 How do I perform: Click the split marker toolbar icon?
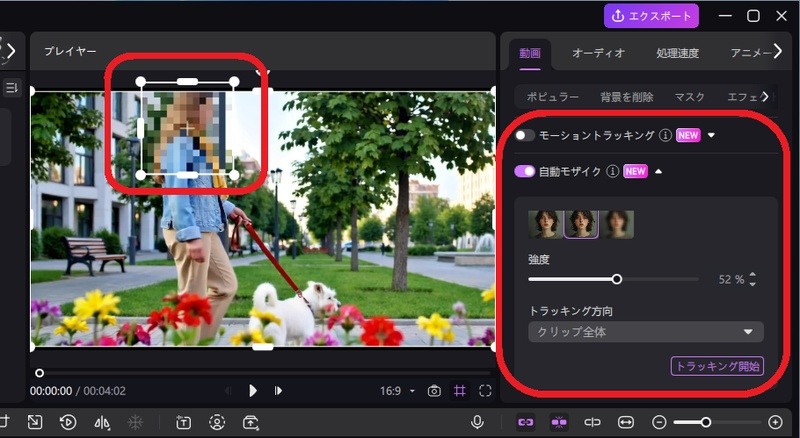click(x=592, y=422)
